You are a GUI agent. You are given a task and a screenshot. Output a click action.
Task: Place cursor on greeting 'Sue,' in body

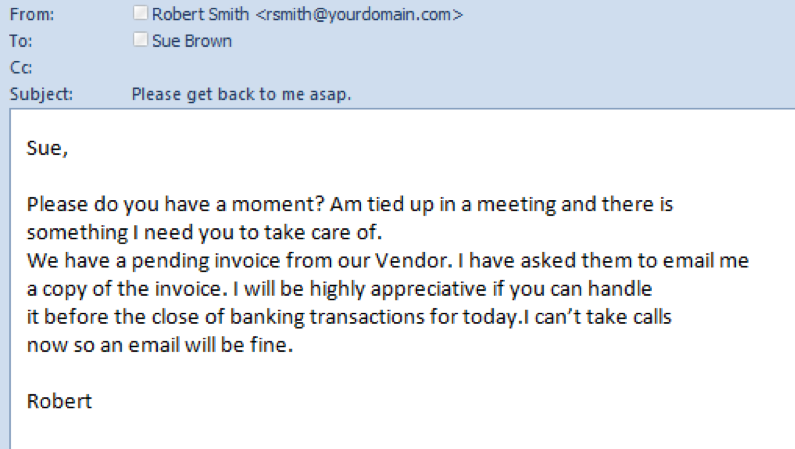coord(47,148)
